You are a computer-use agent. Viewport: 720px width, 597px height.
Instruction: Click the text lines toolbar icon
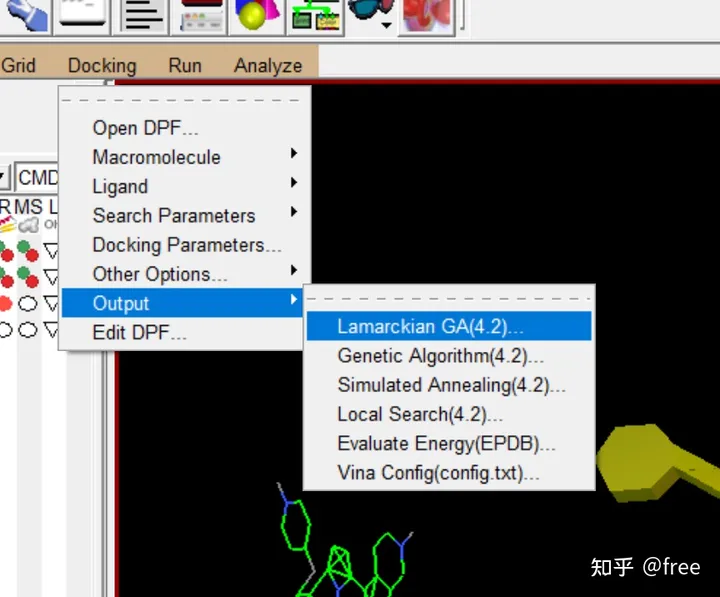(144, 14)
